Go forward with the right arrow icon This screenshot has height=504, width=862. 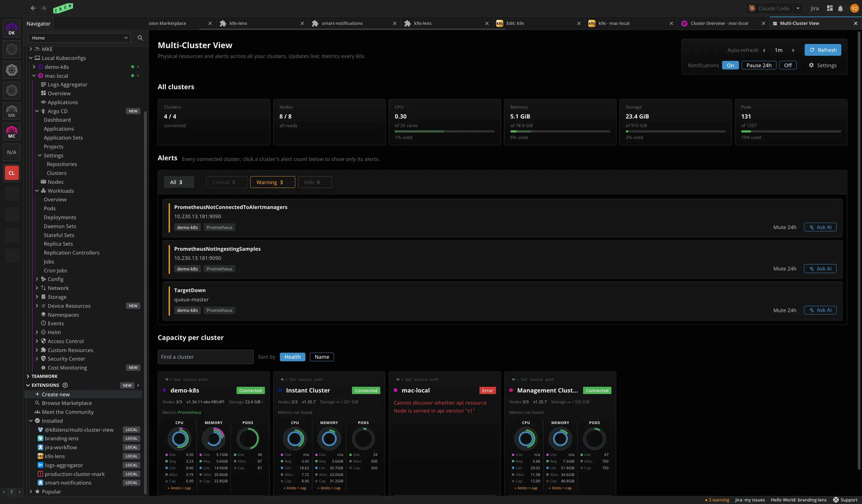43,8
